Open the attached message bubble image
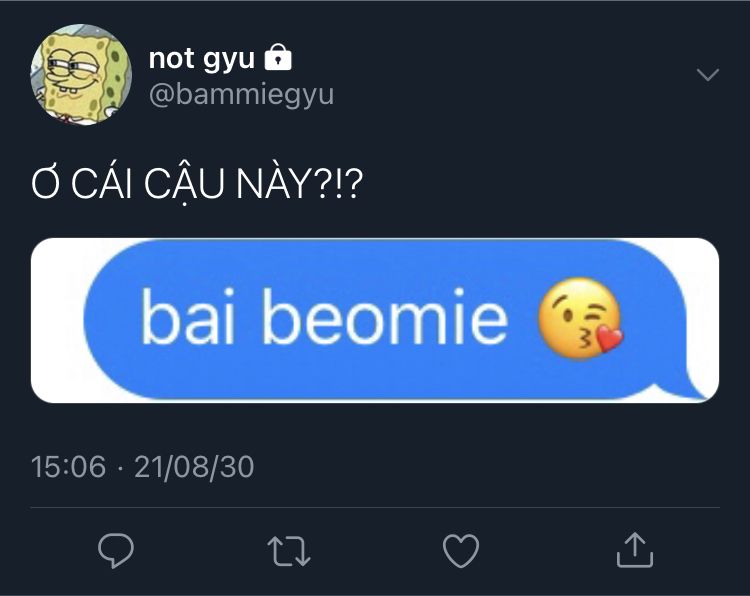 pyautogui.click(x=375, y=320)
